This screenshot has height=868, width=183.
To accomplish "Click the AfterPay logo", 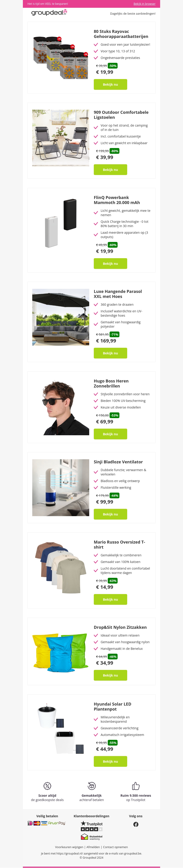I will [57, 823].
